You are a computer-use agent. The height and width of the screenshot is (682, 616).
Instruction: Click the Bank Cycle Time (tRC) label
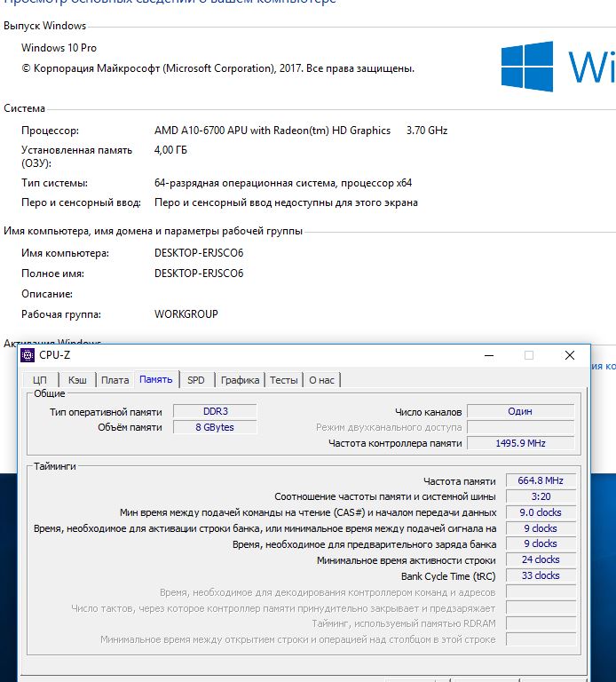(x=448, y=576)
